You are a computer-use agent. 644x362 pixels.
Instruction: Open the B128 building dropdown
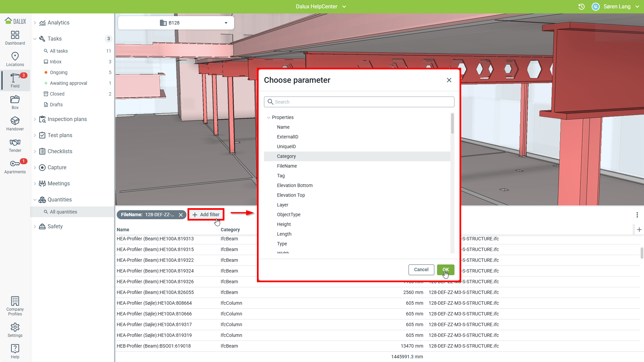click(176, 23)
